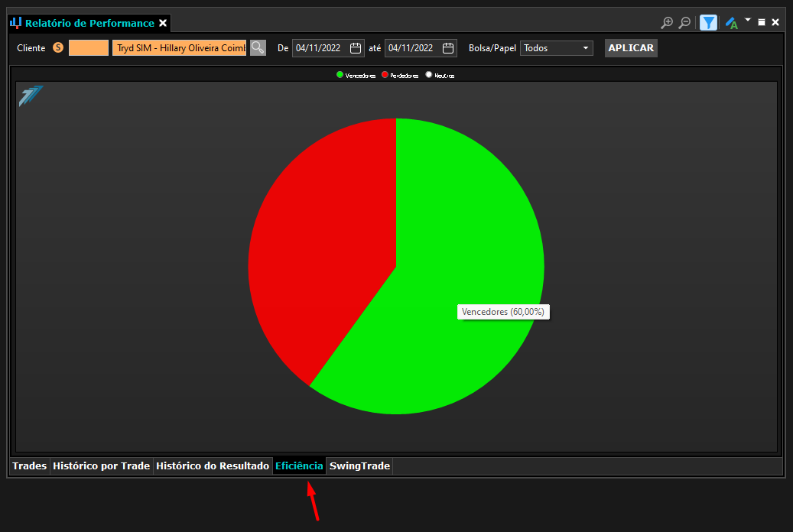The width and height of the screenshot is (793, 532).
Task: Click the zoom in magnifier icon
Action: tap(667, 23)
